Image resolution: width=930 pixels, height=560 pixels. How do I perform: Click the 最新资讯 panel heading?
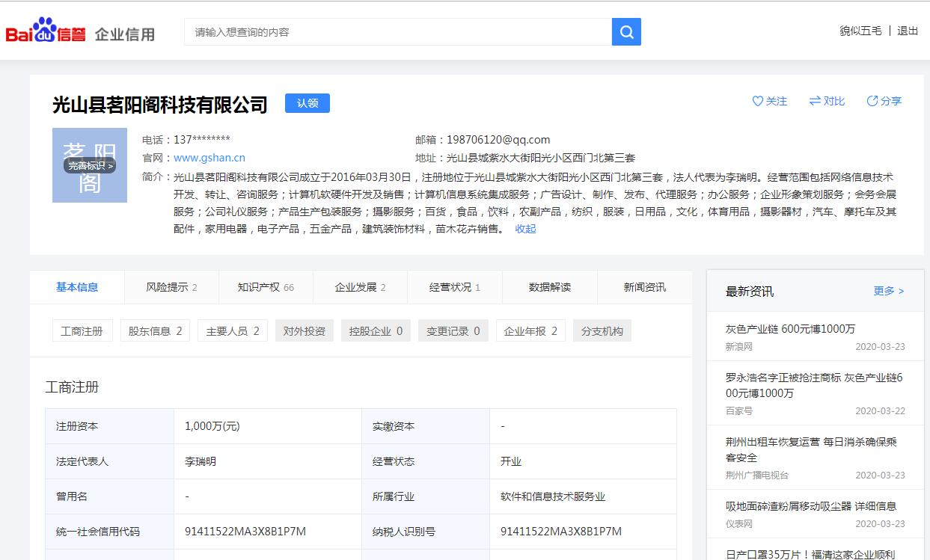click(750, 292)
